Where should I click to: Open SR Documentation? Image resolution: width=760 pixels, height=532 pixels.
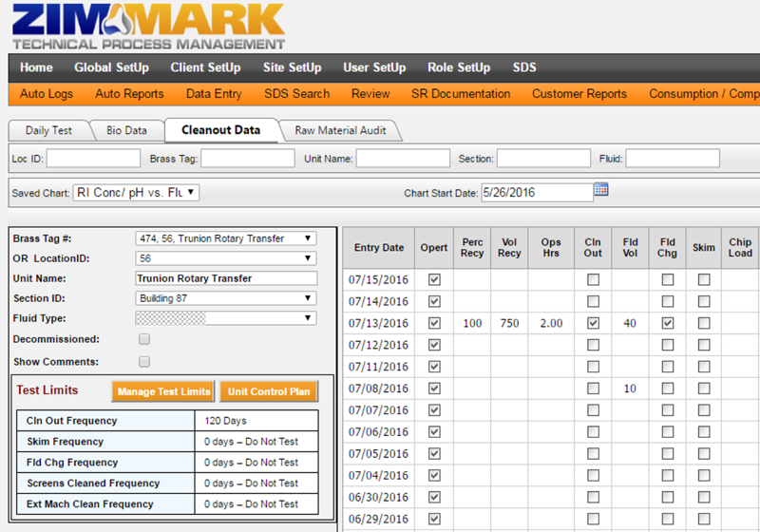461,93
